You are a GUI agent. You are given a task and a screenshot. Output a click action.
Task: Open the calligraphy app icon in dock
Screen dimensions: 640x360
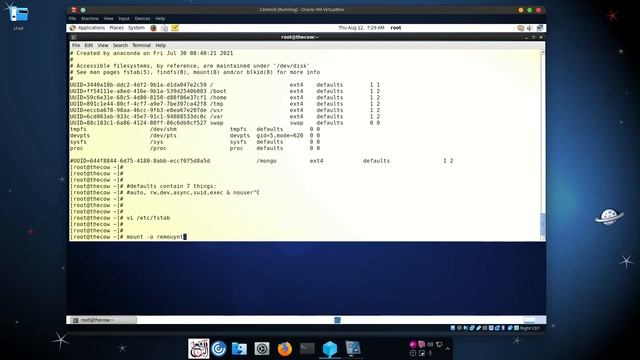click(198, 349)
